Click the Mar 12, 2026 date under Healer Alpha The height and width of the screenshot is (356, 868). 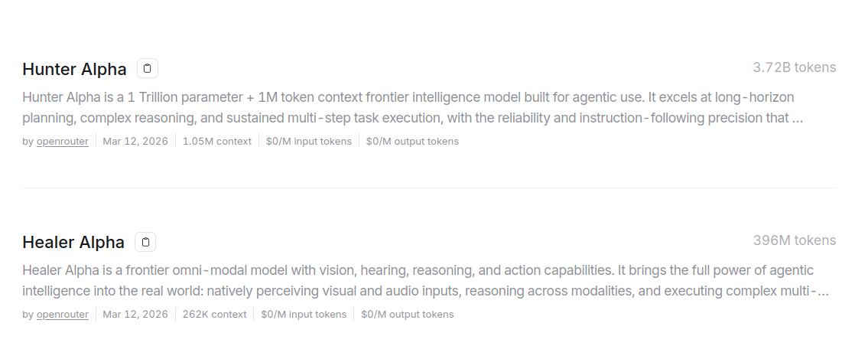(135, 314)
